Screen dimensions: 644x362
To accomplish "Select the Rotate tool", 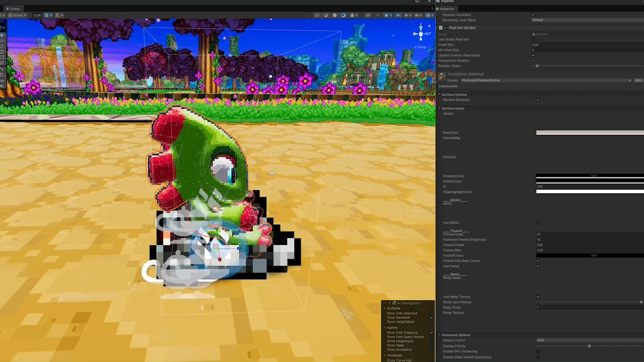I will coord(2,46).
